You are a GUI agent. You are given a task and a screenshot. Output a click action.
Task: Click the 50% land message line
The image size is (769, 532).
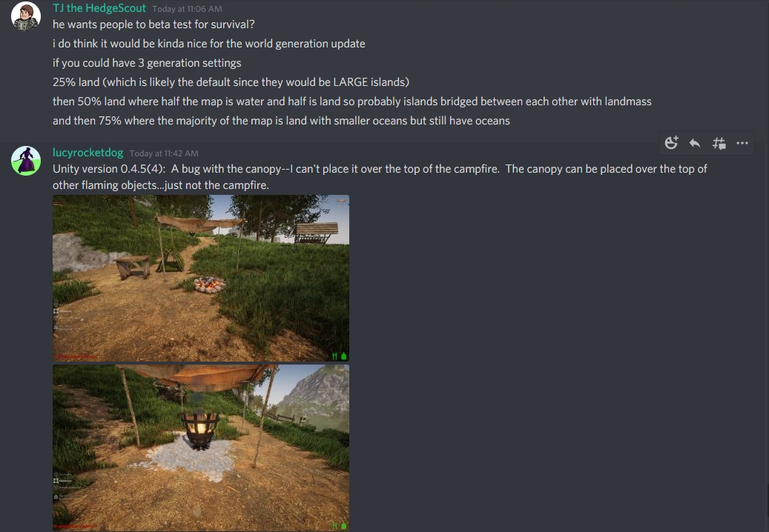pos(352,102)
